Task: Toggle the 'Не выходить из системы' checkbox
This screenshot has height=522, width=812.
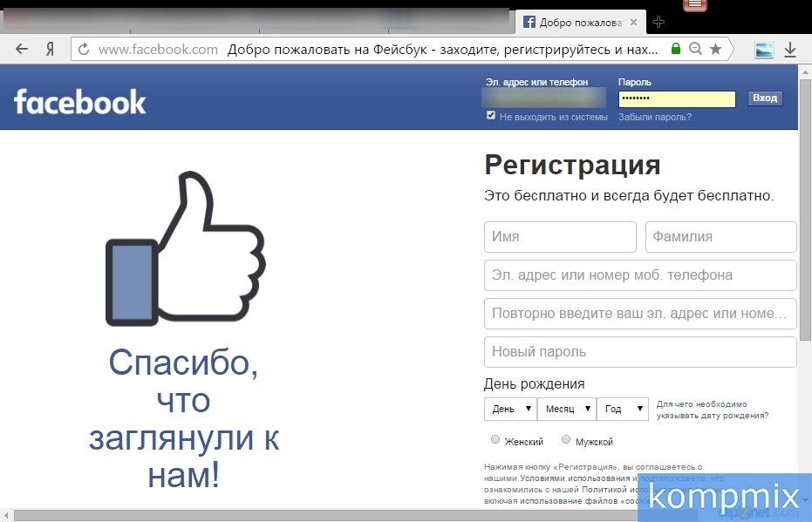Action: click(x=491, y=115)
